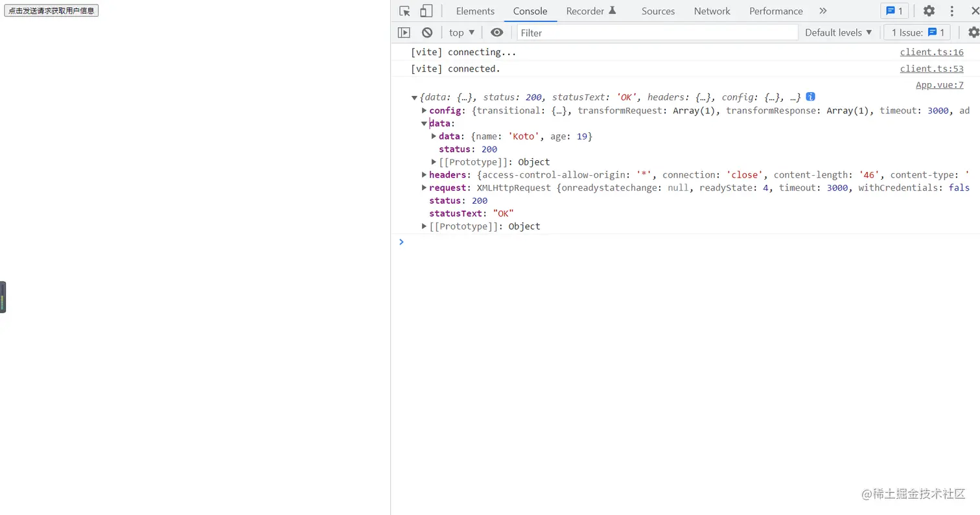Clear the console with the ban icon
980x515 pixels.
(426, 32)
